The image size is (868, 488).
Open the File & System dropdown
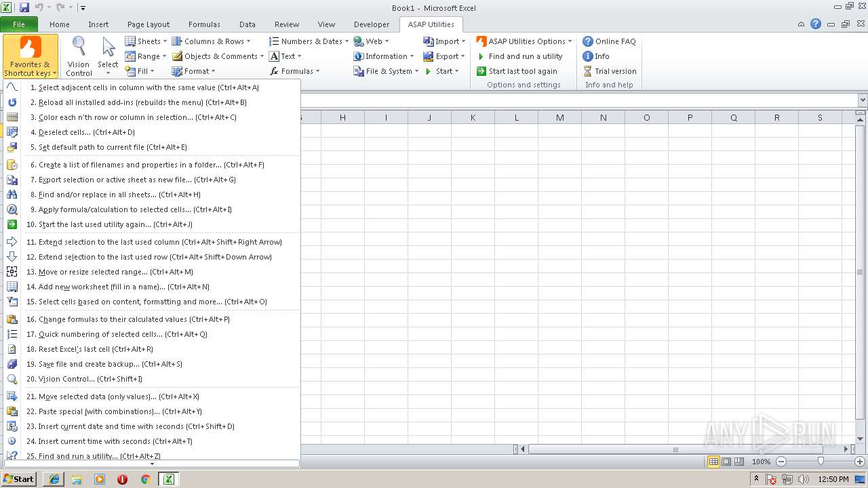pos(387,71)
